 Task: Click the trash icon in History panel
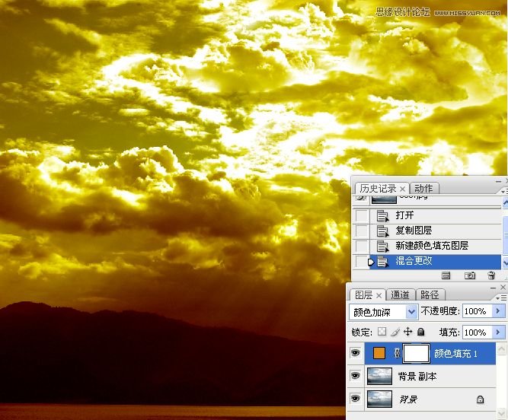[x=491, y=275]
